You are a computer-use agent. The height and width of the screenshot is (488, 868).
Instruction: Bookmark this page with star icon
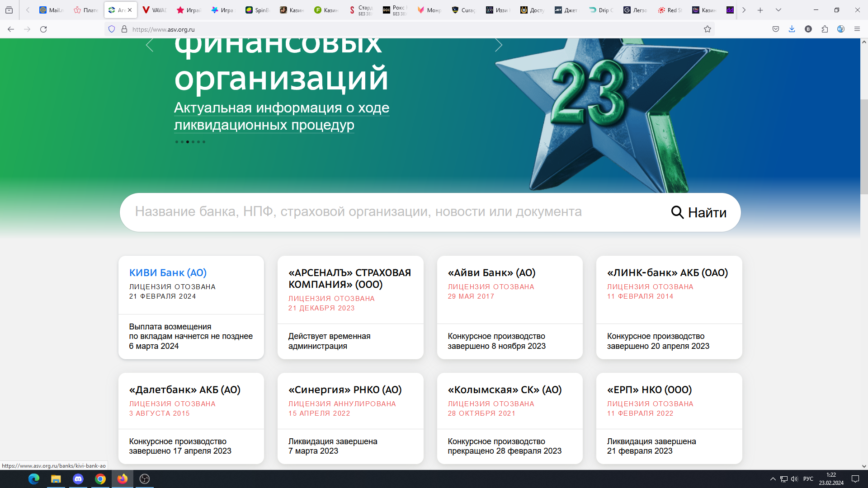(708, 29)
